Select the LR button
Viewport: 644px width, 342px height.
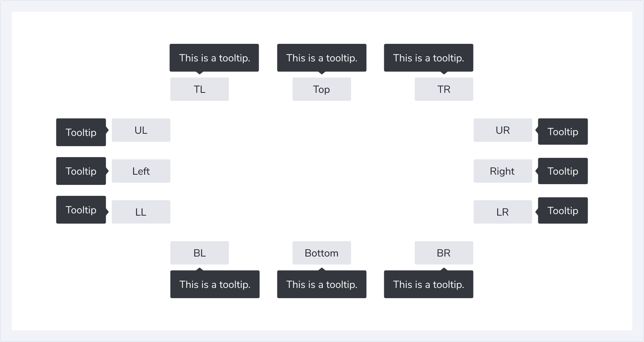point(503,212)
